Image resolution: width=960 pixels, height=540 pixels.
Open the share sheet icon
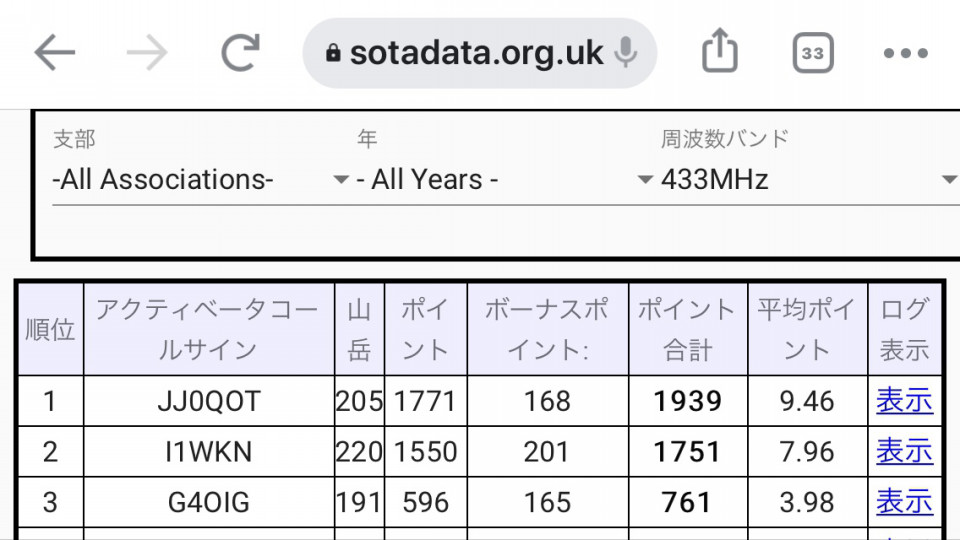[719, 51]
